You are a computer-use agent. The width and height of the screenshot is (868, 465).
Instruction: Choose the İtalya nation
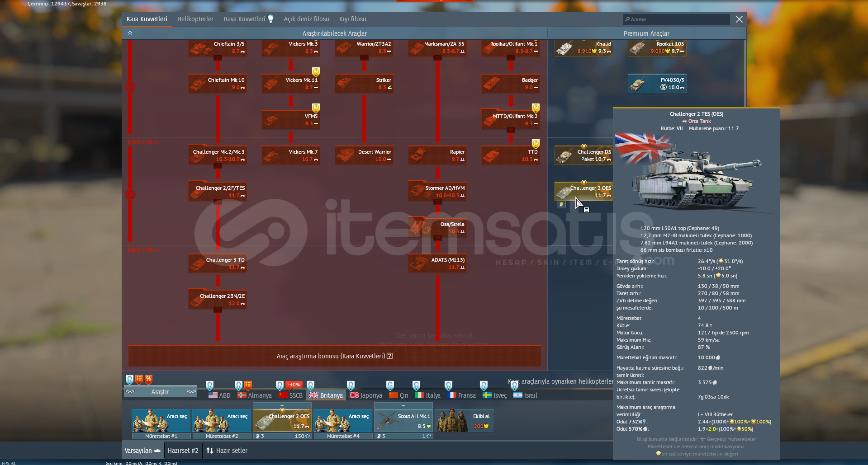pos(427,395)
